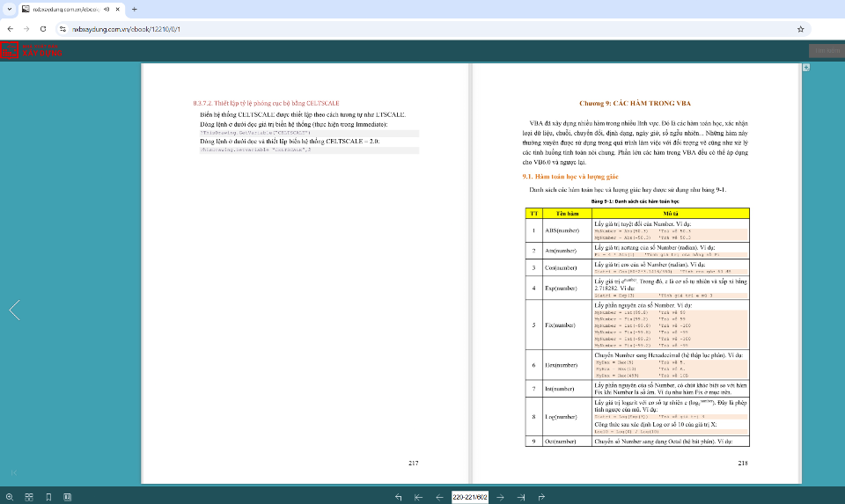Image resolution: width=845 pixels, height=504 pixels.
Task: Jump to the first page of ebook
Action: pos(419,497)
